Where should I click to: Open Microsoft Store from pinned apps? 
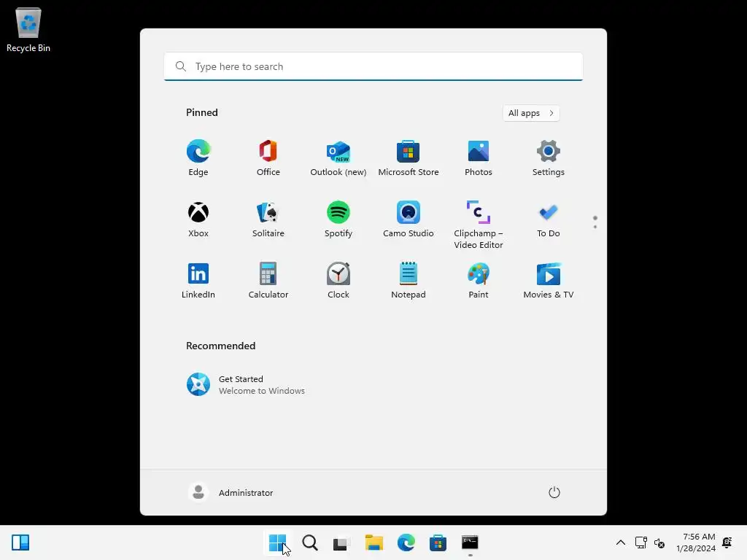click(x=409, y=157)
